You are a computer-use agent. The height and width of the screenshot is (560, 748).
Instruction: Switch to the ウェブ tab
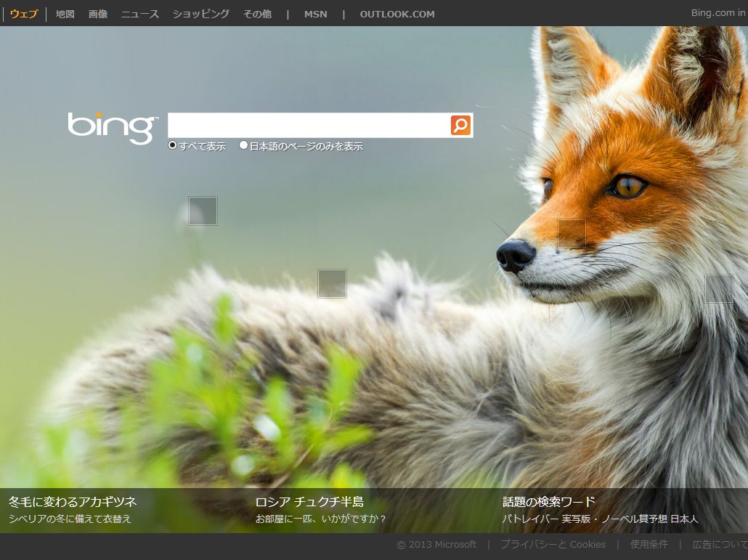[23, 14]
